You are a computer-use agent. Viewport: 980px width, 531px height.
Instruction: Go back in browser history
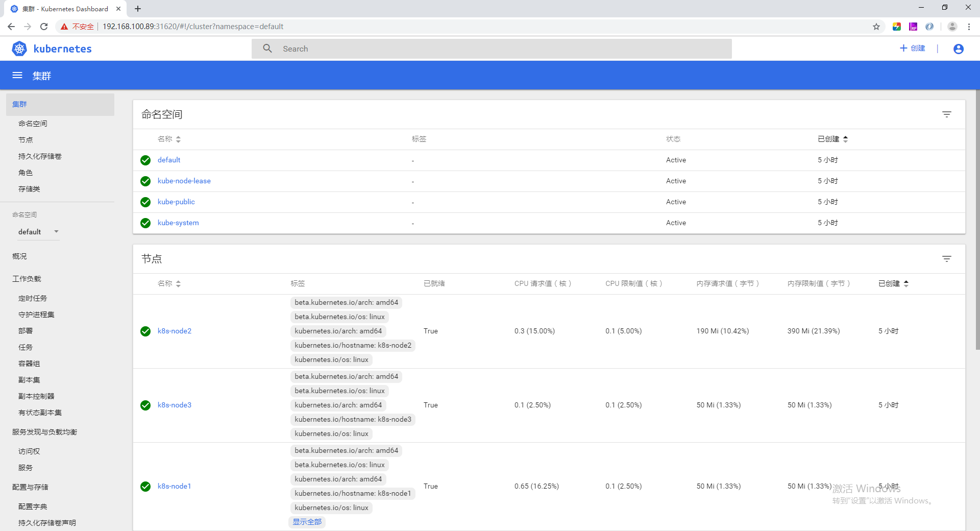click(11, 27)
